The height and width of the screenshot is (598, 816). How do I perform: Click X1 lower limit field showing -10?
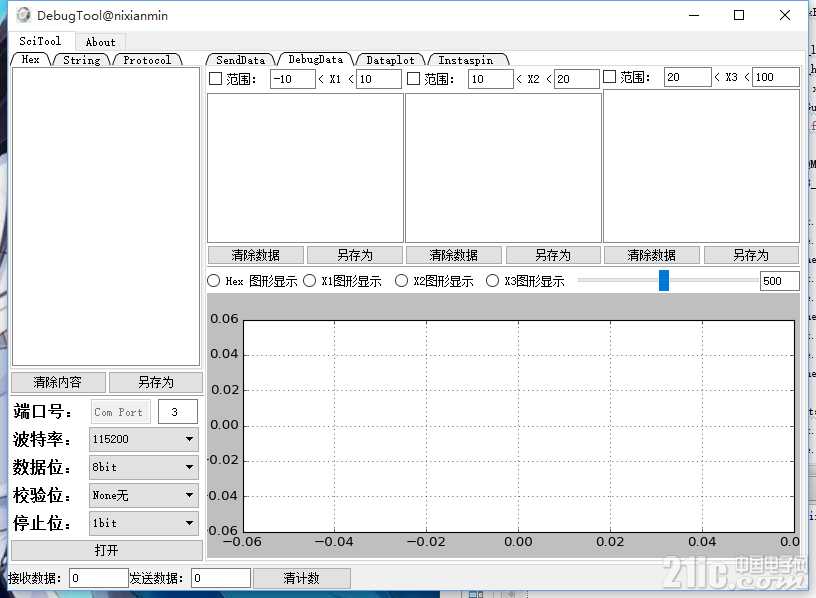click(x=292, y=79)
